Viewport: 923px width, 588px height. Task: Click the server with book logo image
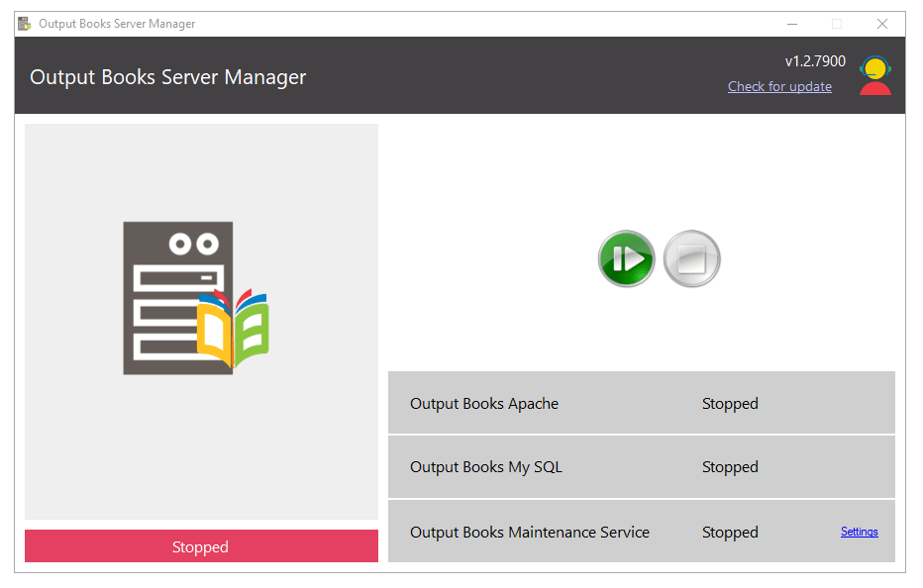tap(196, 298)
